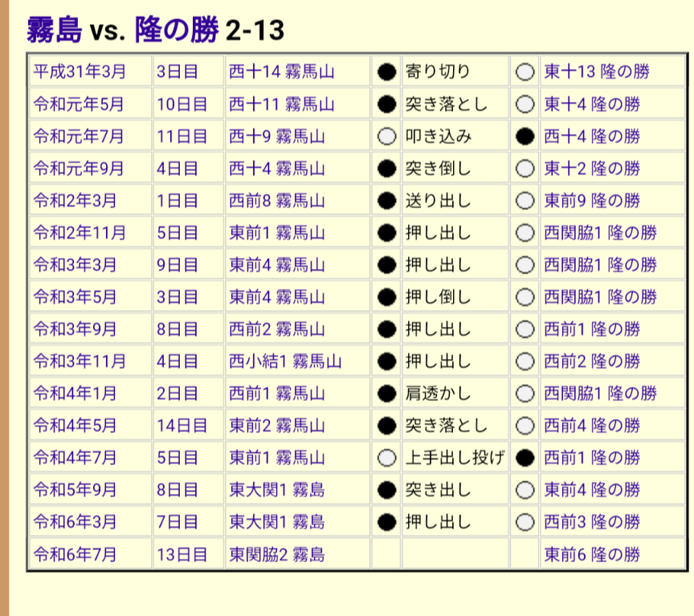
Task: Select the 東前9 隆の勝 rank link
Action: click(592, 201)
